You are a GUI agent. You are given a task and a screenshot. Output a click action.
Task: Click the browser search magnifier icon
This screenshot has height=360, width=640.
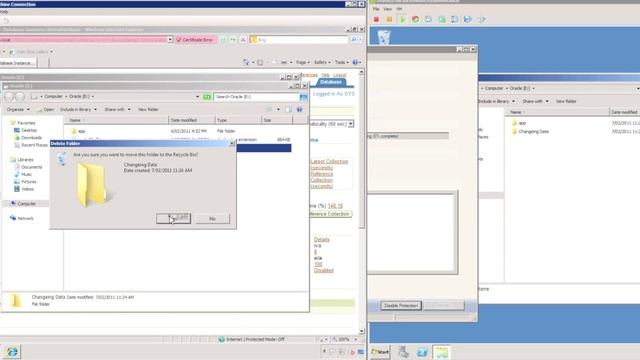[354, 40]
